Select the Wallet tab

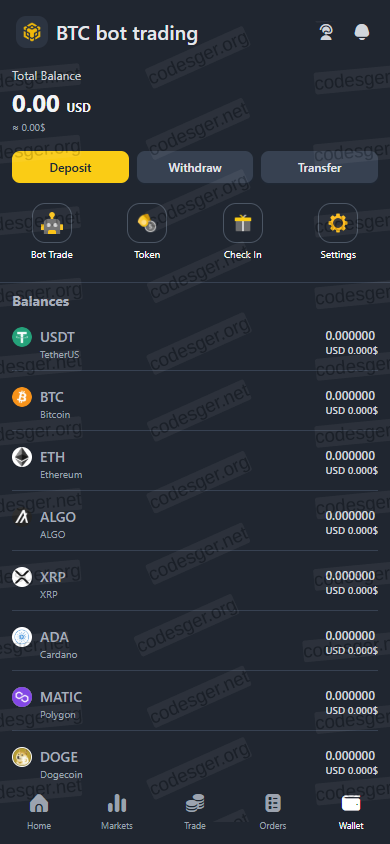coord(351,812)
